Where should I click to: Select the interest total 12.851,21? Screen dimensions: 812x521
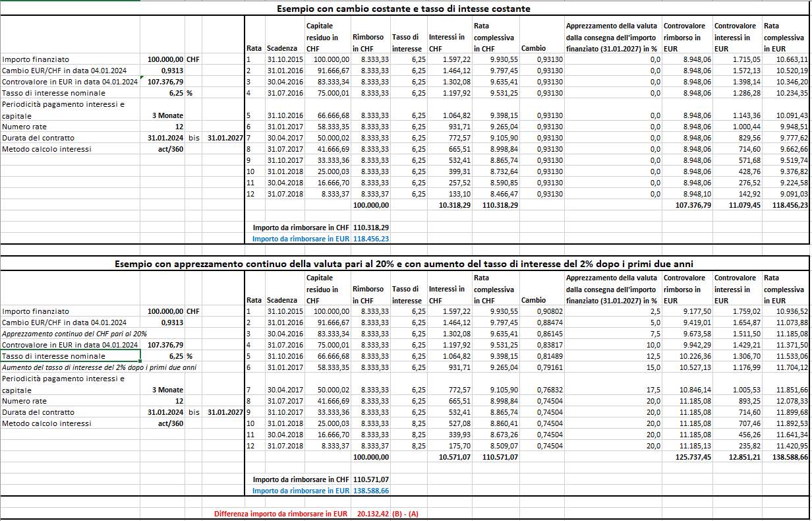[x=737, y=457]
